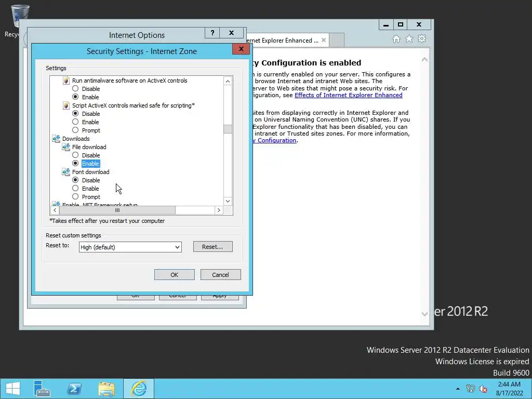Click the File download setting icon
The width and height of the screenshot is (532, 399).
point(66,147)
